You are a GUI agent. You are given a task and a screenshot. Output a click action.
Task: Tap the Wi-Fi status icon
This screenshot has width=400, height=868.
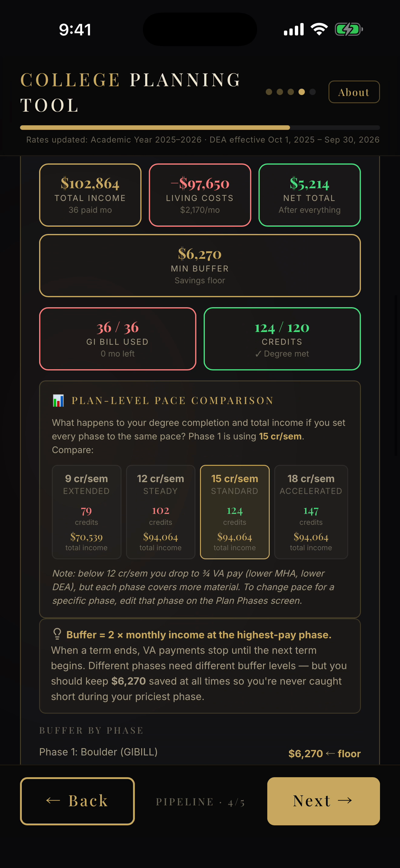319,29
